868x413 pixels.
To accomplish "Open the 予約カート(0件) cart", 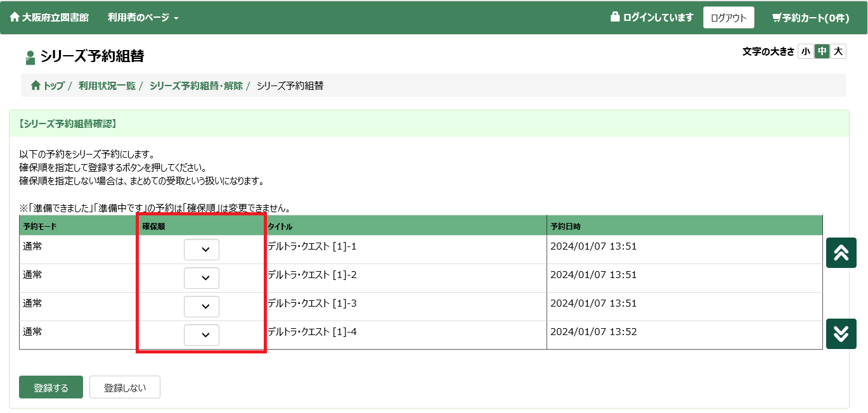I will click(810, 18).
